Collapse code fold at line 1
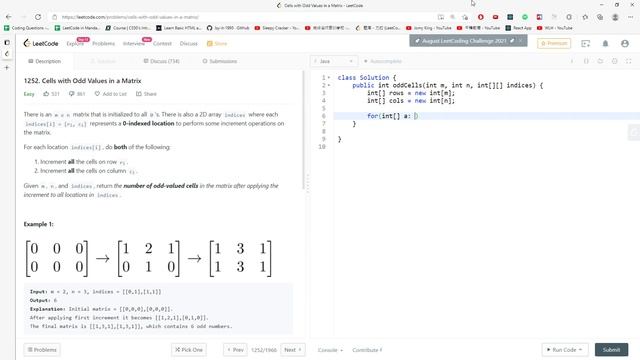The image size is (640, 360). click(329, 78)
